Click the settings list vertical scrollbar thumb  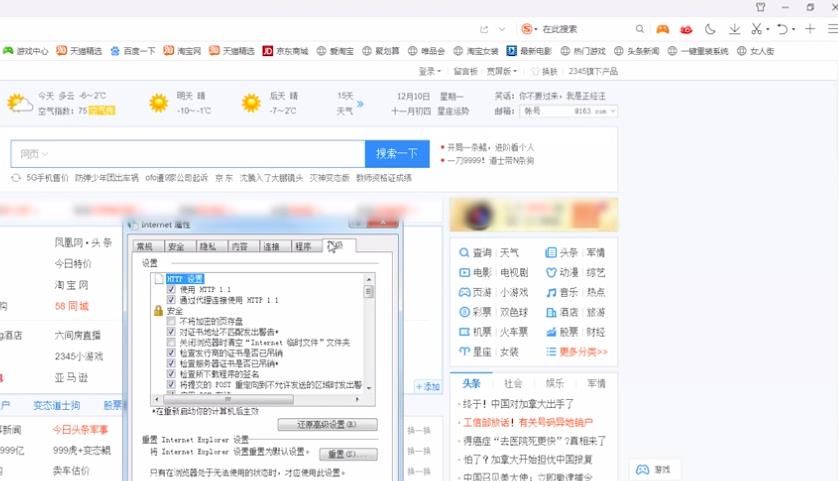368,291
